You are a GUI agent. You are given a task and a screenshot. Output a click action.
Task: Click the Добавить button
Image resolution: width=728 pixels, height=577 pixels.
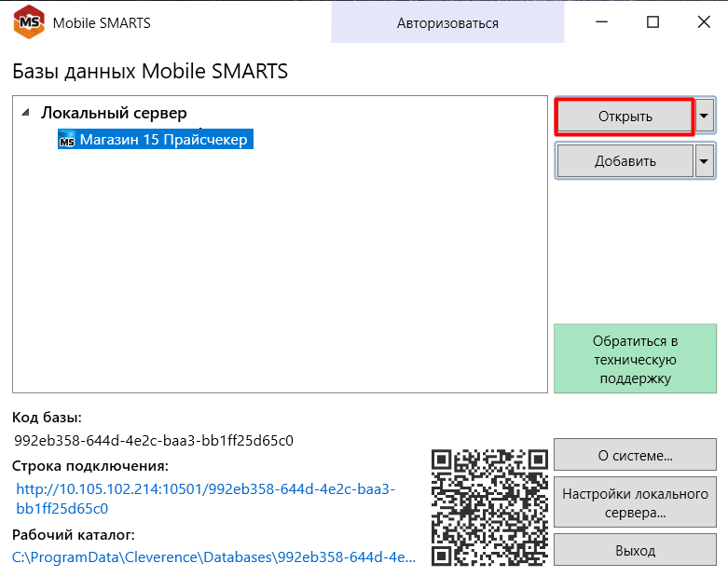click(625, 161)
